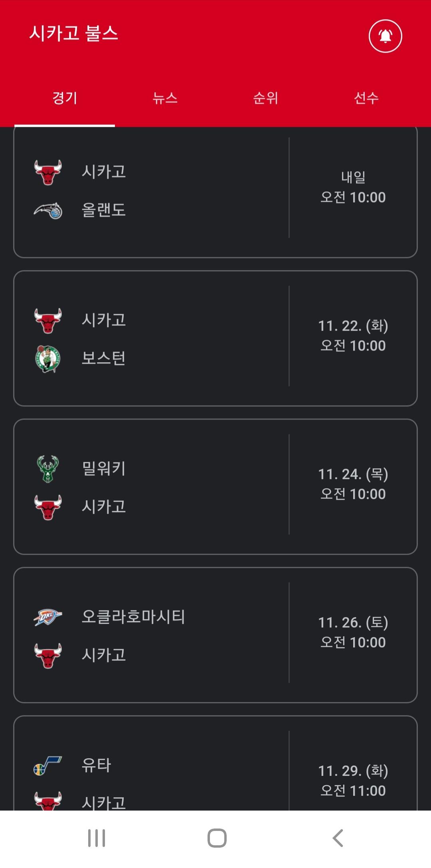This screenshot has height=868, width=431.
Task: Switch to the 뉴스 tab
Action: 165,98
